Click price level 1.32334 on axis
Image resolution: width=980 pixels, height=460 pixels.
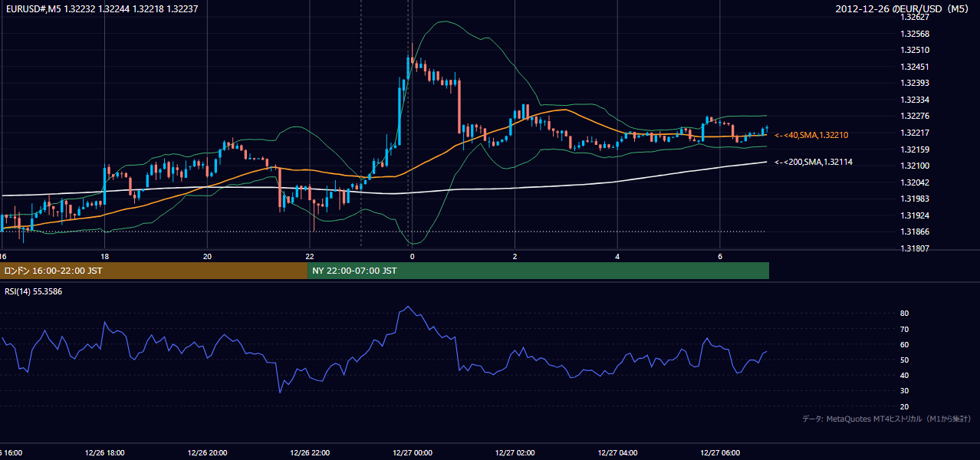[x=913, y=100]
